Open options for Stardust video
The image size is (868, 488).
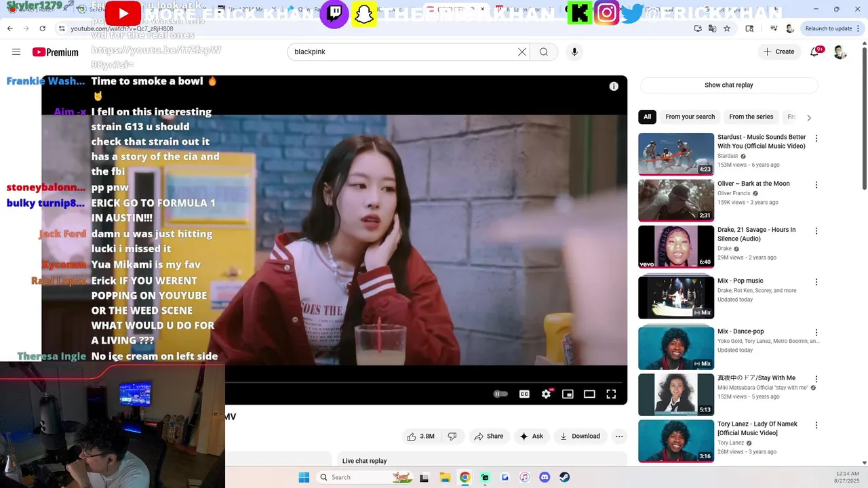[816, 138]
